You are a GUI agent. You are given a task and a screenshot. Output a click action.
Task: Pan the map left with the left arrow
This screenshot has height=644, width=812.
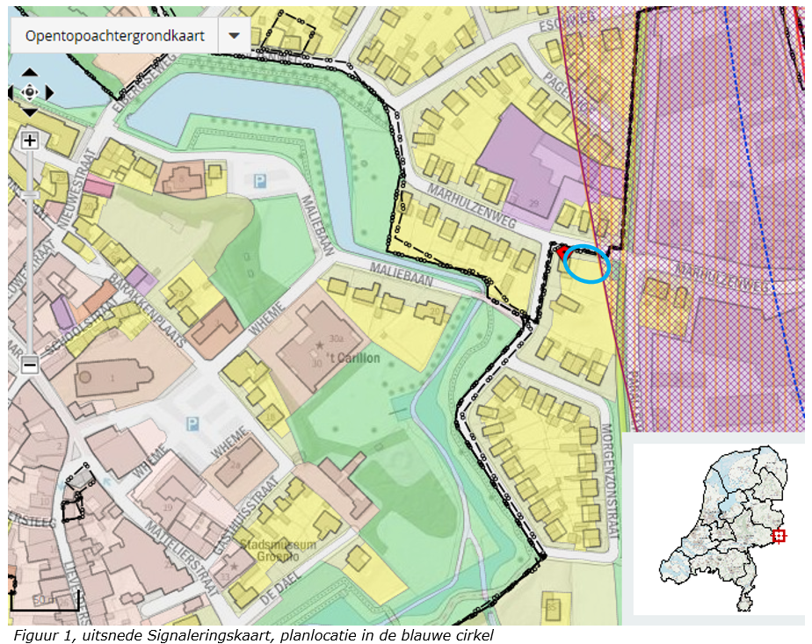pos(11,92)
